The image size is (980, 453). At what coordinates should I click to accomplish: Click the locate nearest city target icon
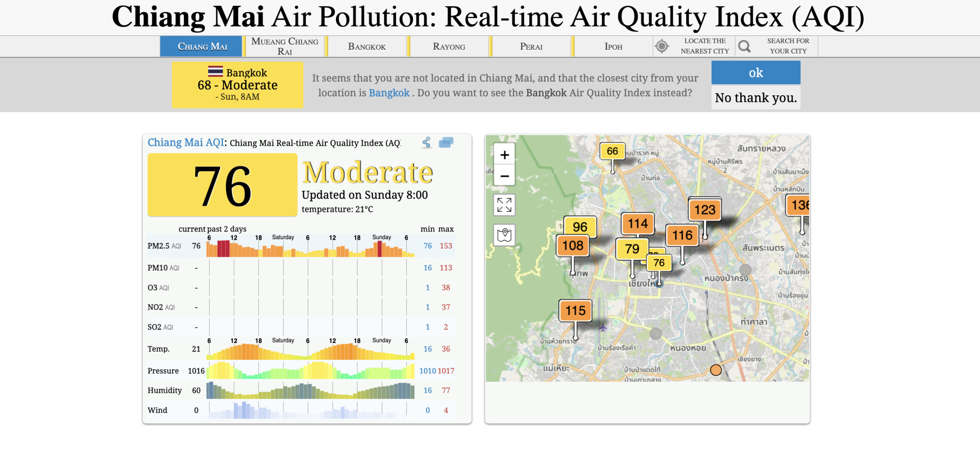(x=662, y=46)
